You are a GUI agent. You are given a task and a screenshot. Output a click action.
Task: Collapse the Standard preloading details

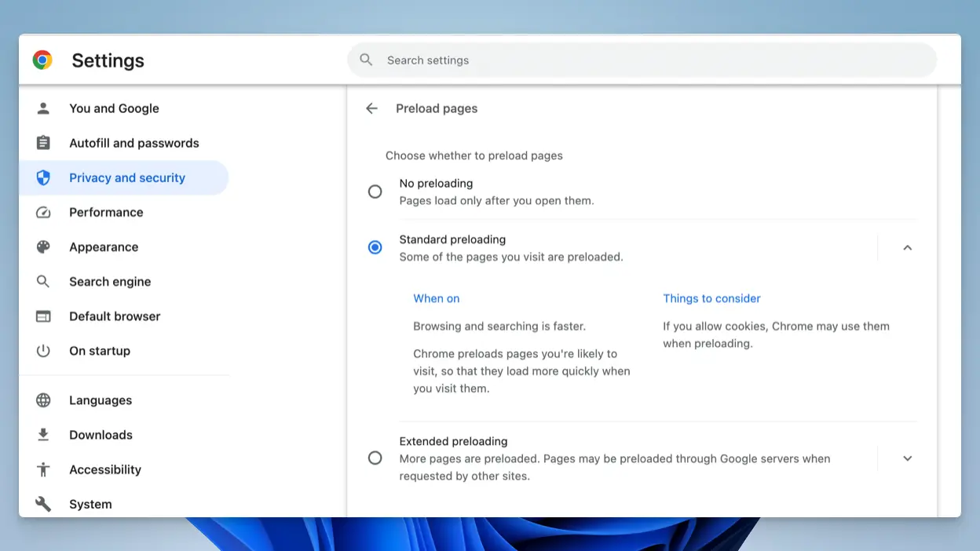click(907, 247)
